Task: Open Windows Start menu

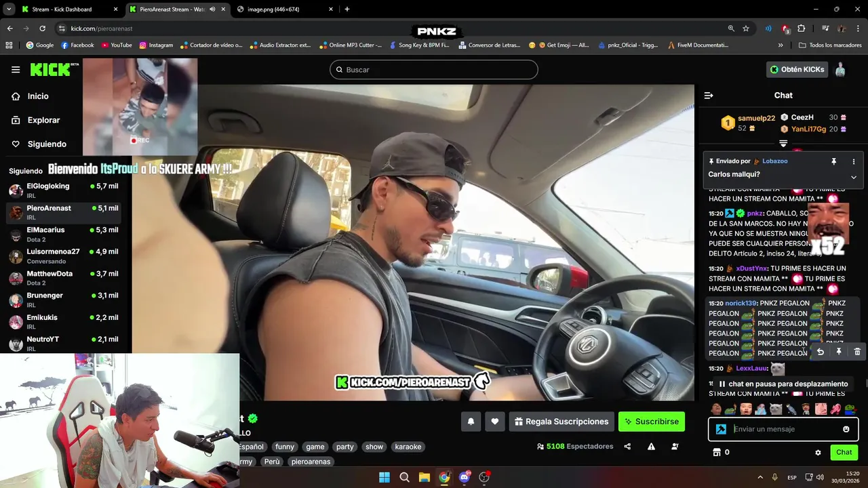Action: (384, 477)
